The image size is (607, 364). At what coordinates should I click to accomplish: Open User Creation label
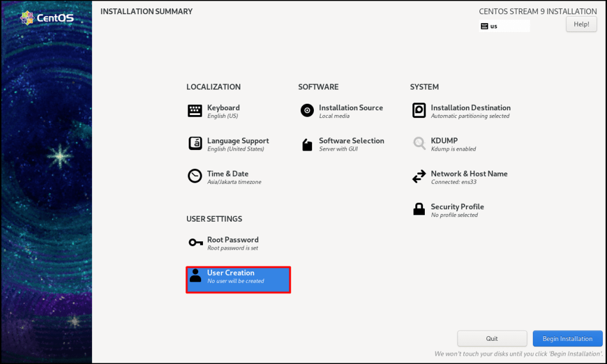point(231,273)
